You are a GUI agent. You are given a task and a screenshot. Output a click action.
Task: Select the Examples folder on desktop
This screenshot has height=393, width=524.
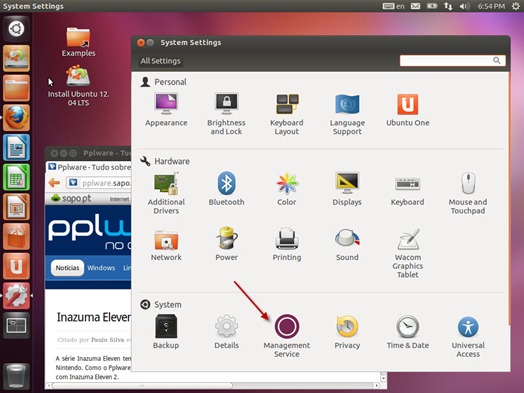pyautogui.click(x=78, y=42)
